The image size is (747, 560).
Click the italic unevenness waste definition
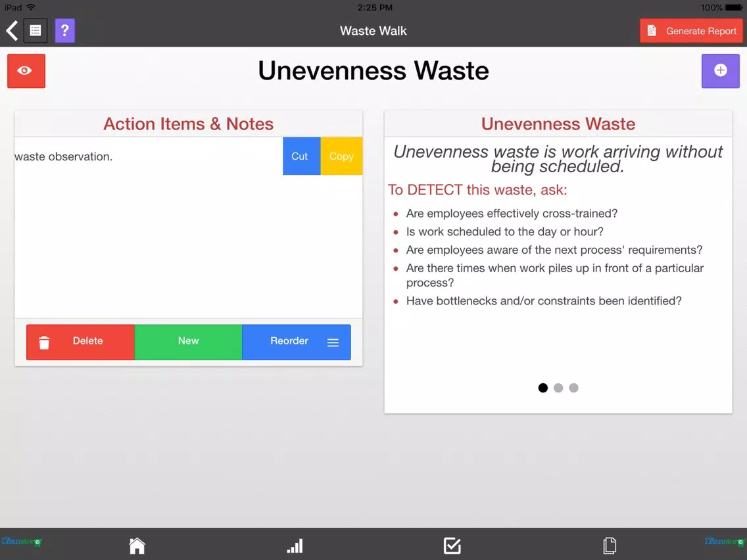(558, 159)
